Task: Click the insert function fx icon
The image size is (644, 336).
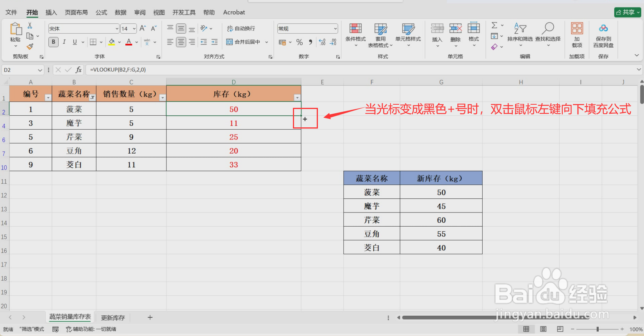Action: coord(78,70)
